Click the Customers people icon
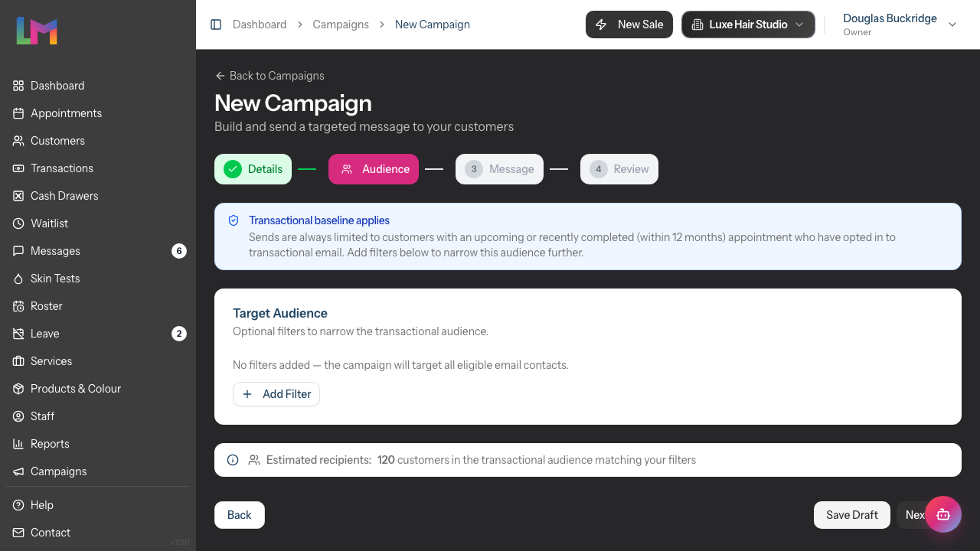The image size is (980, 551). click(x=18, y=141)
